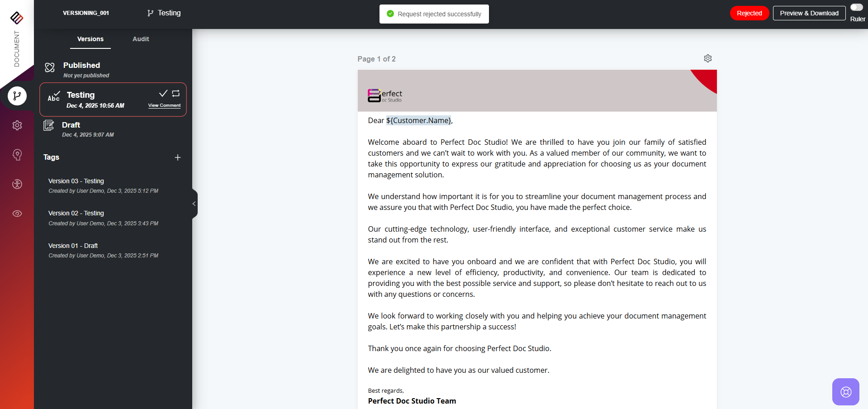The image size is (868, 409).
Task: Select the Versions tab
Action: click(x=90, y=39)
